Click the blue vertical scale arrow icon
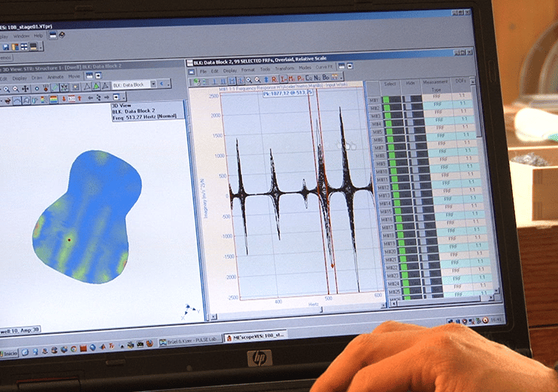This screenshot has height=392, width=558. (265, 79)
